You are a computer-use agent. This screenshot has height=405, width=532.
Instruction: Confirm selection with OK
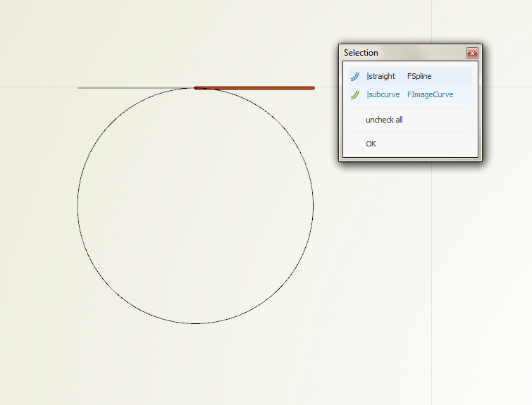pyautogui.click(x=371, y=144)
